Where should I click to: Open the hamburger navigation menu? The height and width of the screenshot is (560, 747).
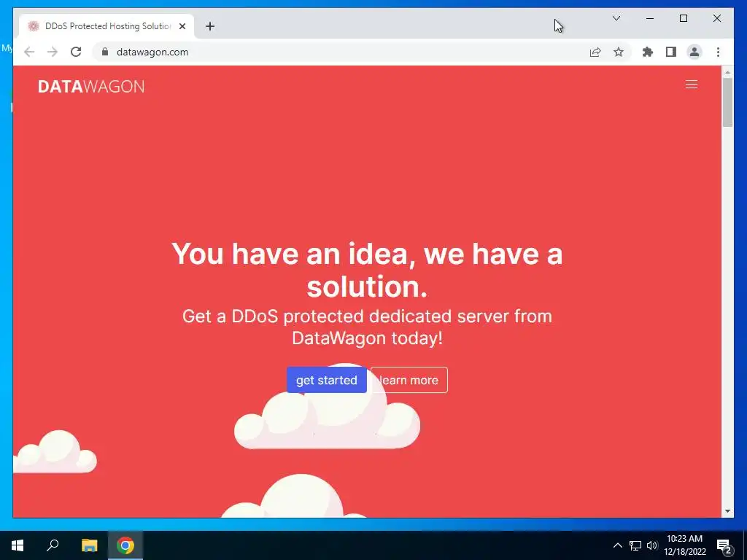[x=692, y=85]
